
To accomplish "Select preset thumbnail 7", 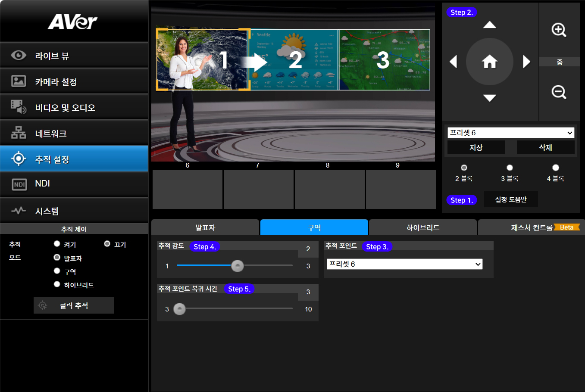I will (259, 189).
